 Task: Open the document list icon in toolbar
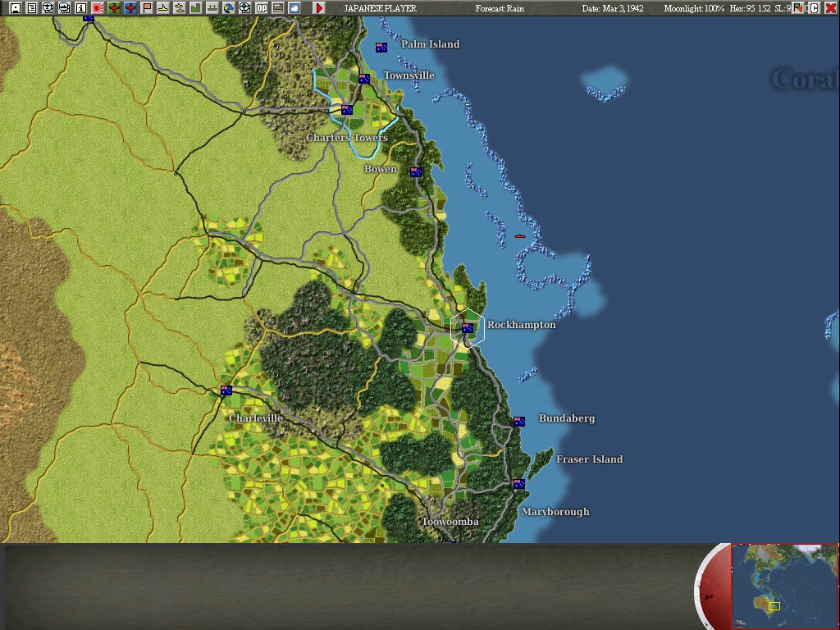point(32,8)
